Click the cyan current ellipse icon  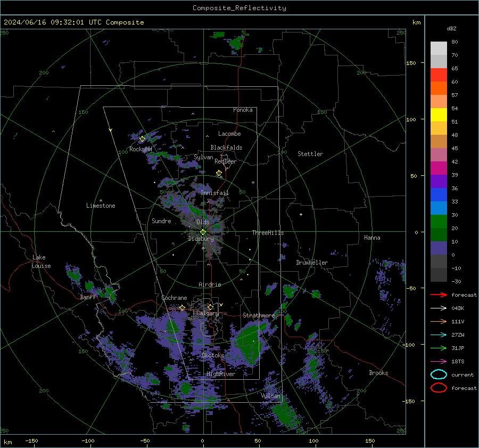[x=439, y=374]
